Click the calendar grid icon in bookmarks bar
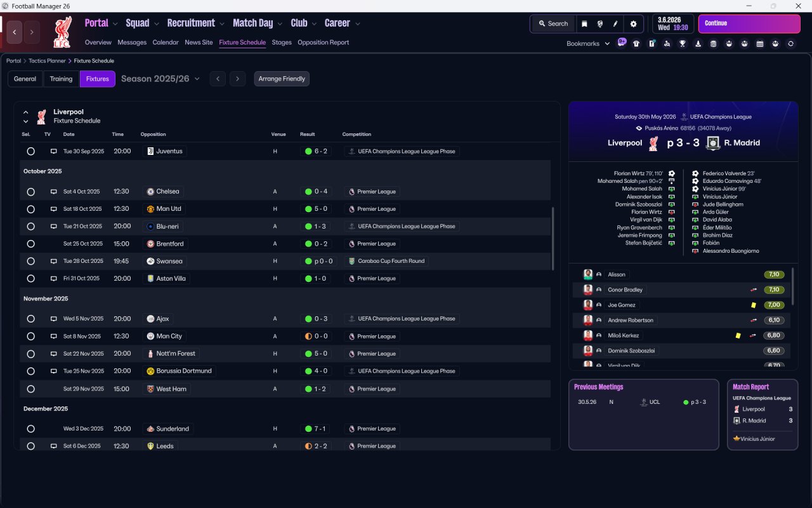The image size is (812, 508). tap(759, 44)
